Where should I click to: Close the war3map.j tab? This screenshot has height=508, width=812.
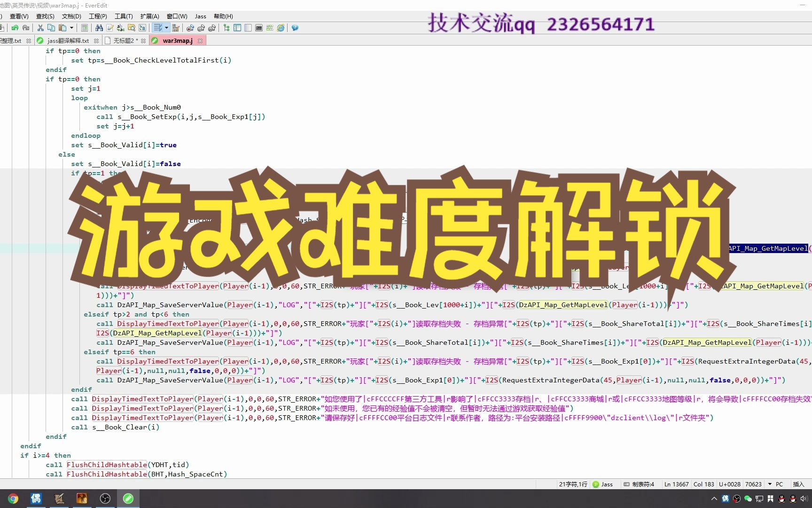(200, 41)
